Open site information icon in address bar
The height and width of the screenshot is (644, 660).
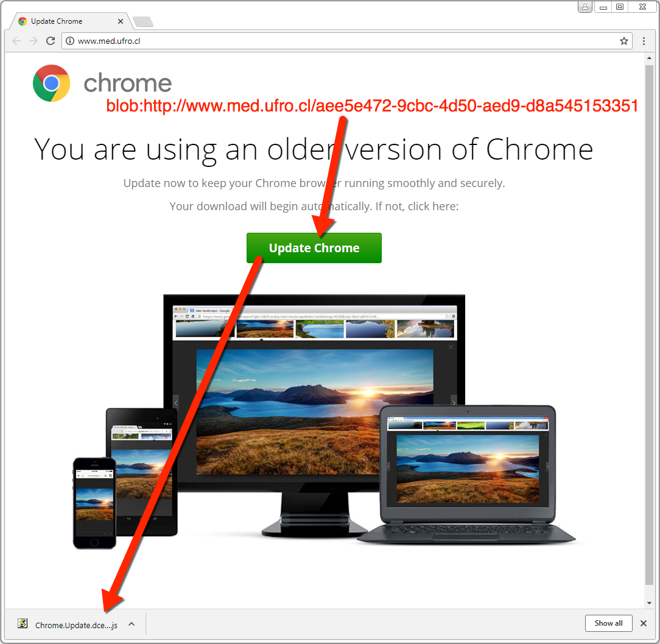[70, 41]
